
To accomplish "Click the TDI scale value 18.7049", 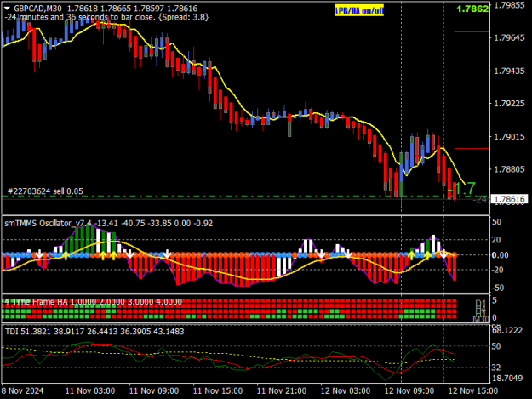I will [x=507, y=378].
